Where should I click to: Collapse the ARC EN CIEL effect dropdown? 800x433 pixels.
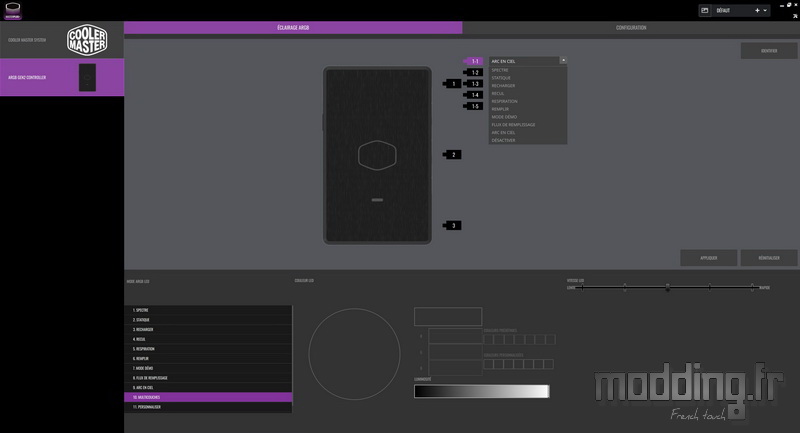[x=563, y=60]
